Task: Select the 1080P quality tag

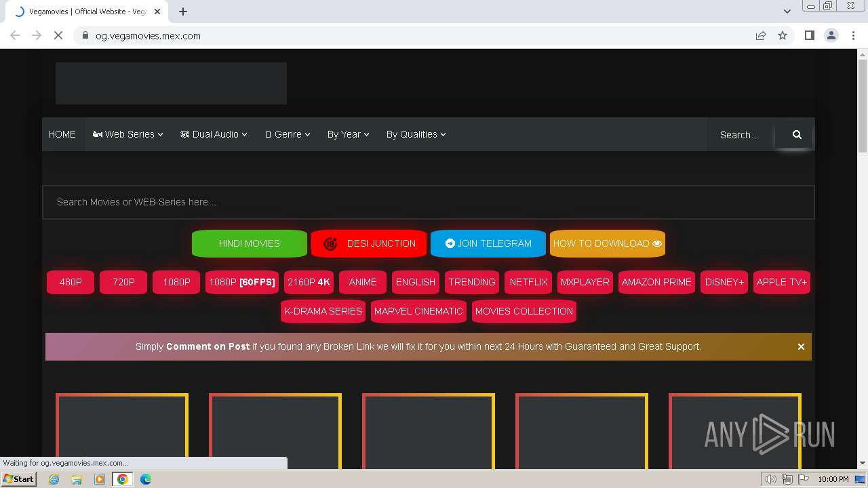Action: click(176, 282)
